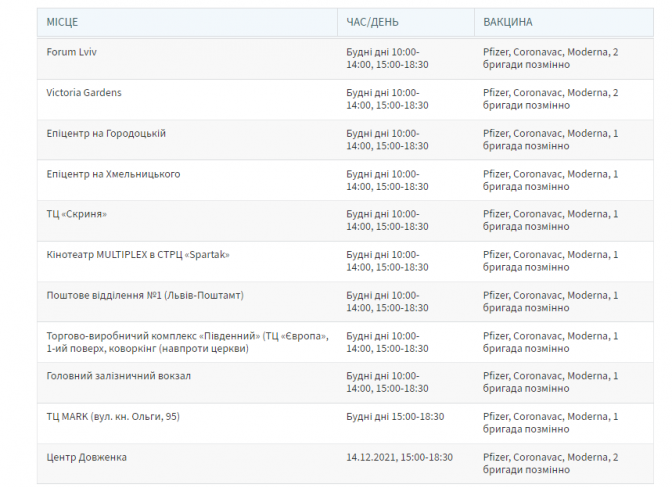Select the Victoria Gardens location name
This screenshot has height=487, width=672.
tap(83, 93)
